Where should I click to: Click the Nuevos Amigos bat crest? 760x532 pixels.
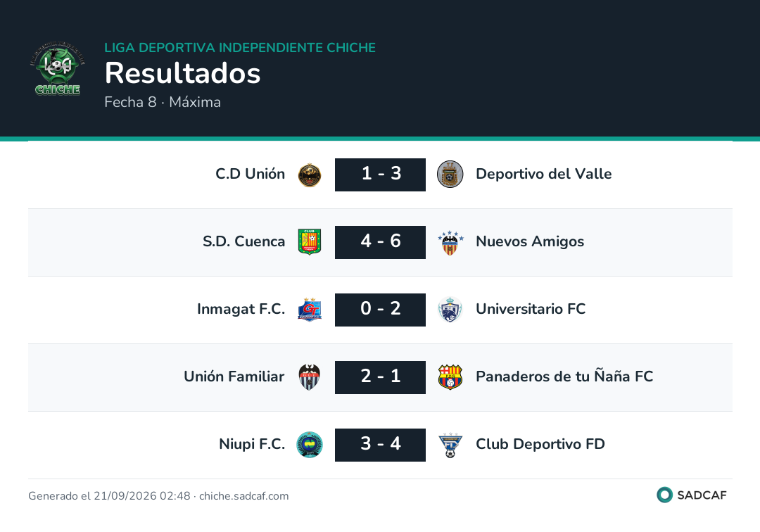click(x=450, y=243)
